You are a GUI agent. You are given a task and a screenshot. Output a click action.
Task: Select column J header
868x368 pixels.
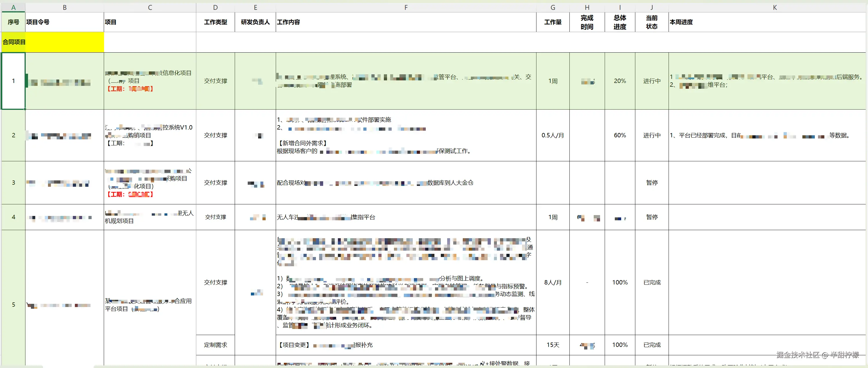(652, 8)
